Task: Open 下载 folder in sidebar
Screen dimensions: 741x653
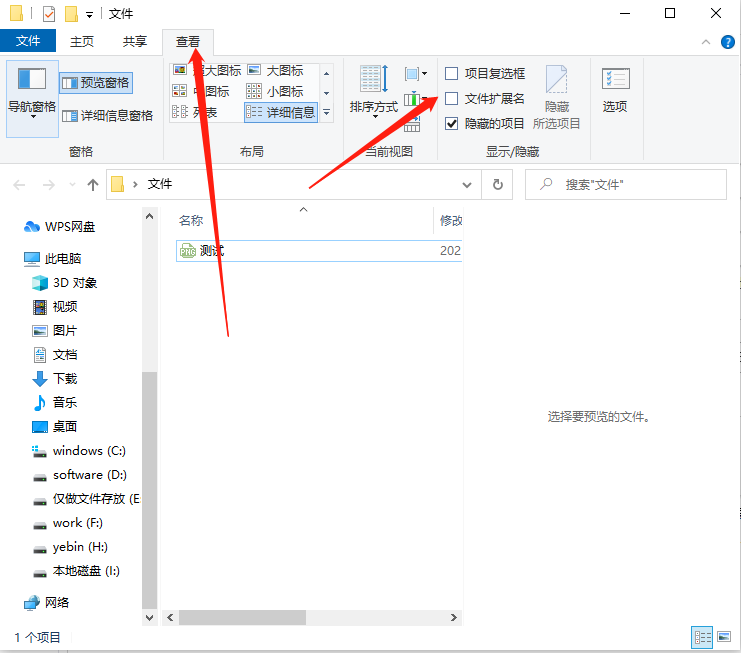Action: point(55,378)
